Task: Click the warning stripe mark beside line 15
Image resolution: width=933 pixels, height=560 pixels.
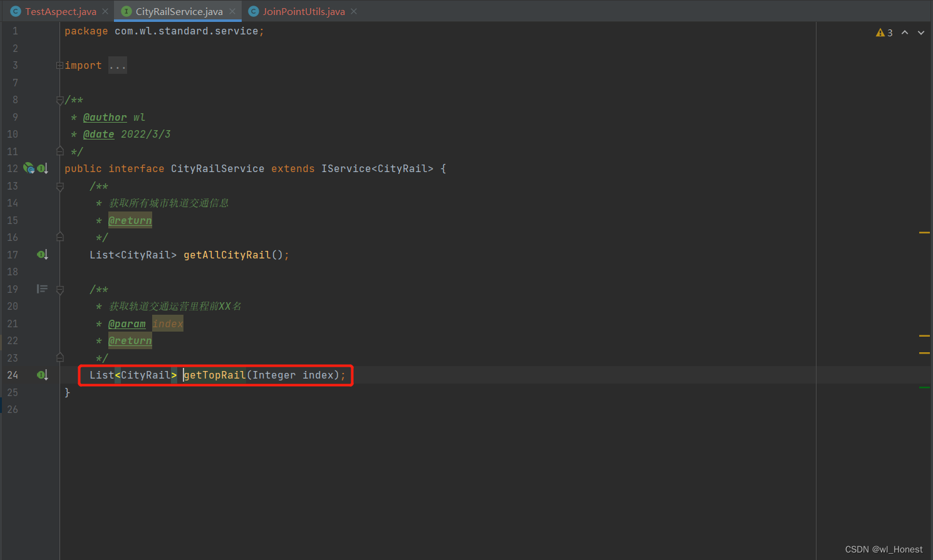Action: [x=924, y=233]
